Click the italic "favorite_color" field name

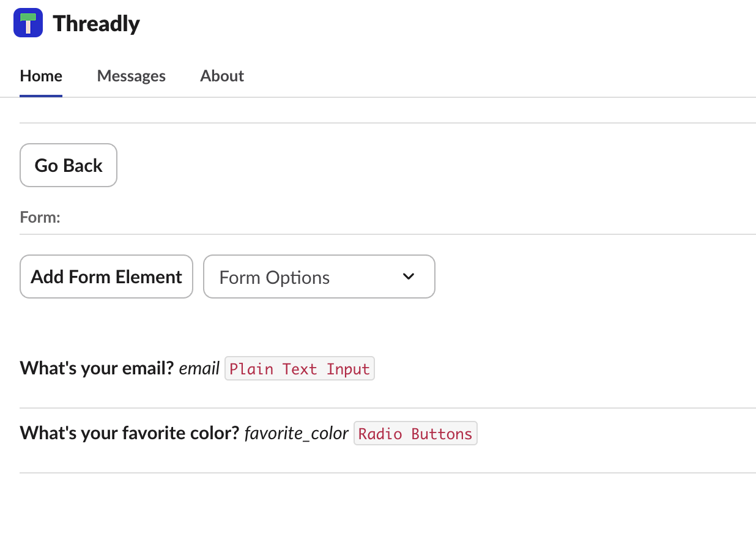point(297,433)
